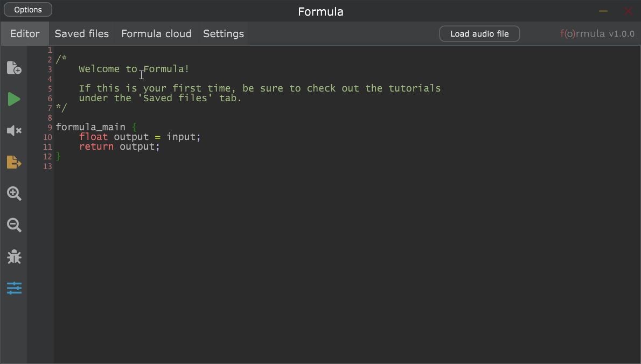The height and width of the screenshot is (364, 641).
Task: Zoom in with the magnifier plus icon
Action: pyautogui.click(x=14, y=194)
